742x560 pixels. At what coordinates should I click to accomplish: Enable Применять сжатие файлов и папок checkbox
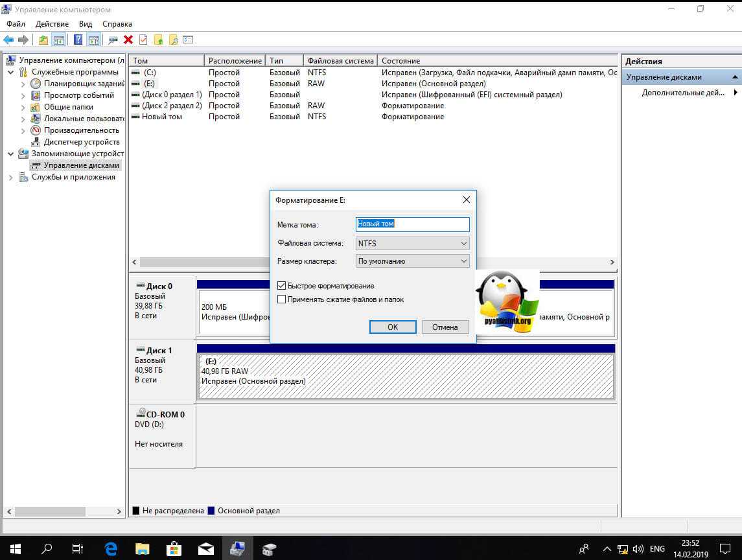(281, 299)
